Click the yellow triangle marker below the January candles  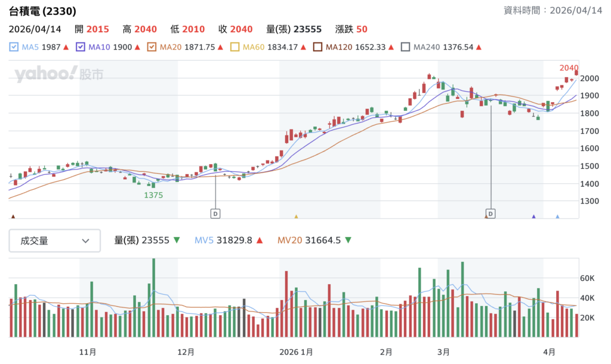(x=295, y=215)
